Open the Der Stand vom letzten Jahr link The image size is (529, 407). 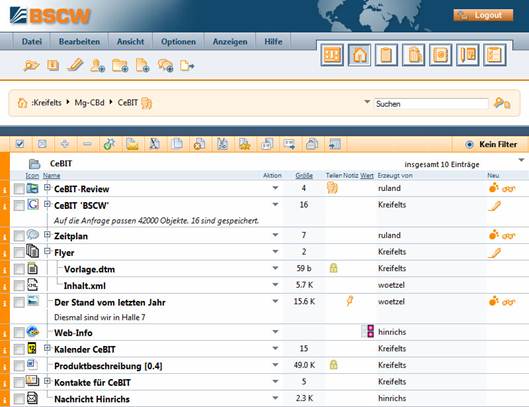coord(110,302)
